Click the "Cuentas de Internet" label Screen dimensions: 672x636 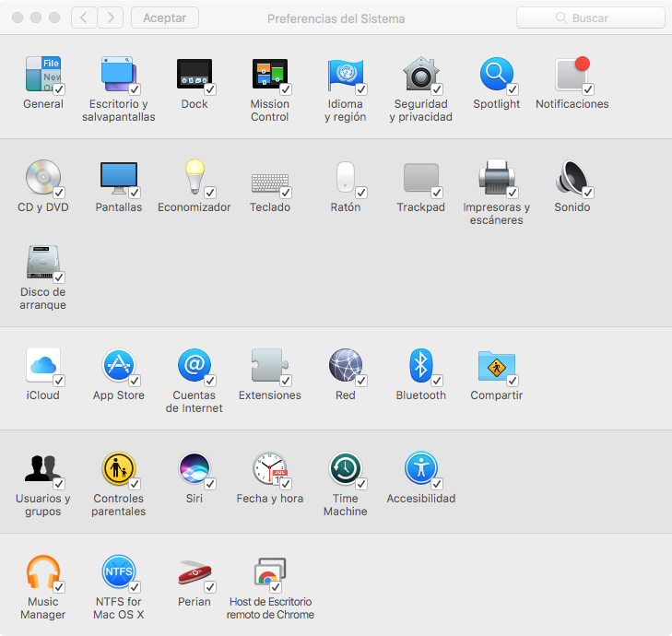point(195,402)
